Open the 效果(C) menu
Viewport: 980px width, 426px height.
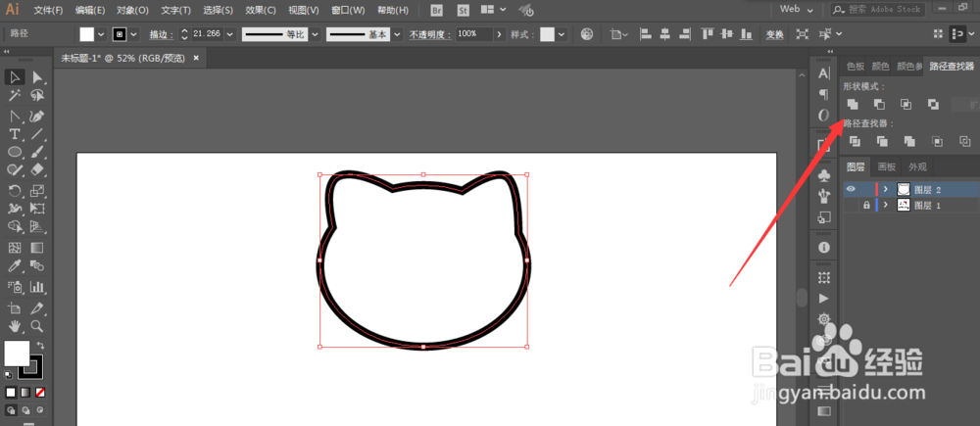(x=261, y=10)
